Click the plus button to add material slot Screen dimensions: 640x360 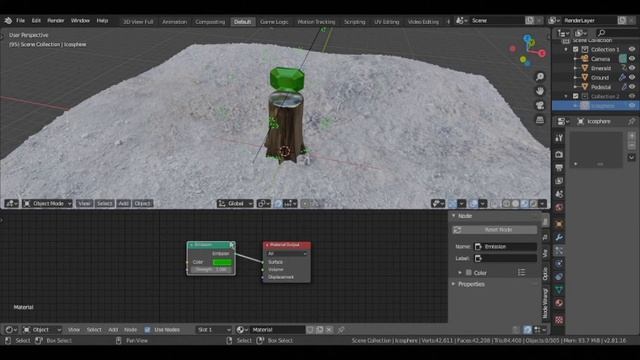(631, 136)
